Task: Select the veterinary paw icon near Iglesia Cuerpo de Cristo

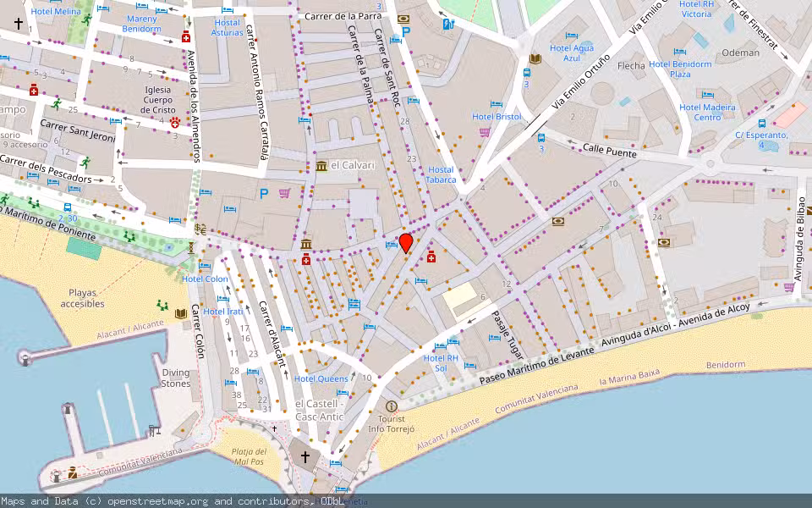Action: 175,123
